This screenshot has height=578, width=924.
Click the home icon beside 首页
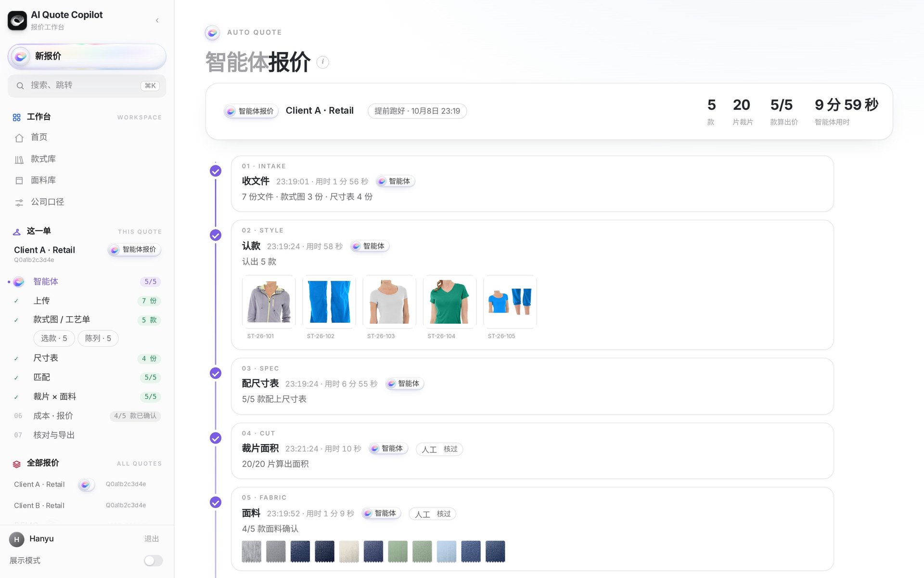(x=19, y=138)
